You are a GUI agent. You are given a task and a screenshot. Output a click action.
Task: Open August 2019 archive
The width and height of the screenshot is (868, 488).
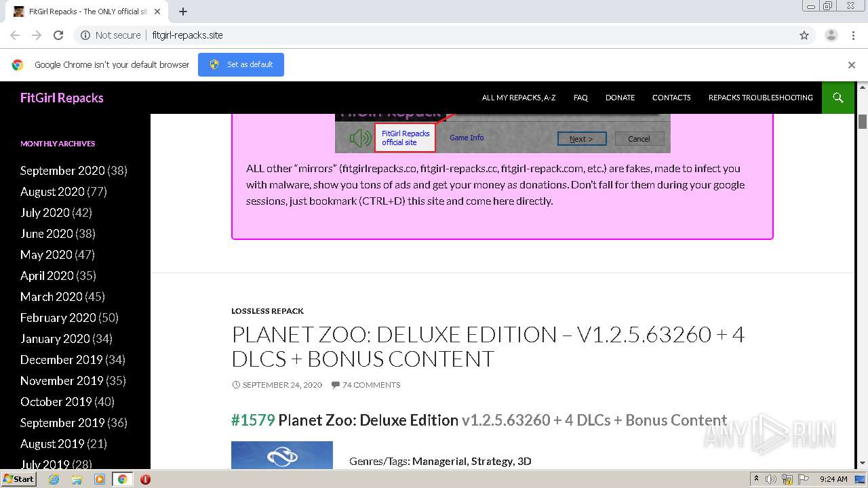point(52,444)
